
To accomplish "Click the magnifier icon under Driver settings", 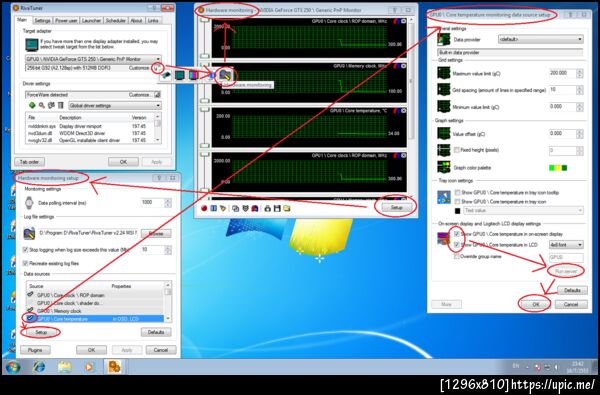I will (x=41, y=105).
